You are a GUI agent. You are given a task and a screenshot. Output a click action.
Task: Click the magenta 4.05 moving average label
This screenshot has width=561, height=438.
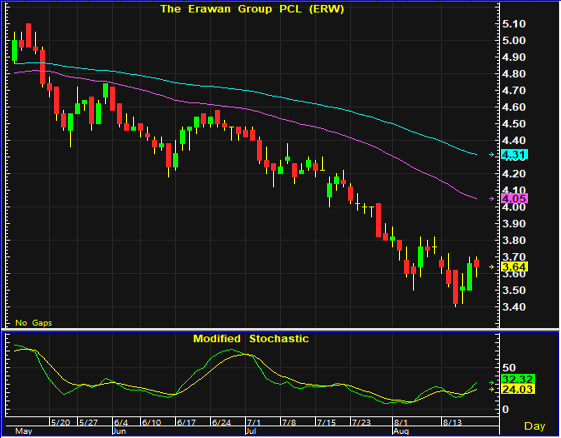pyautogui.click(x=514, y=198)
